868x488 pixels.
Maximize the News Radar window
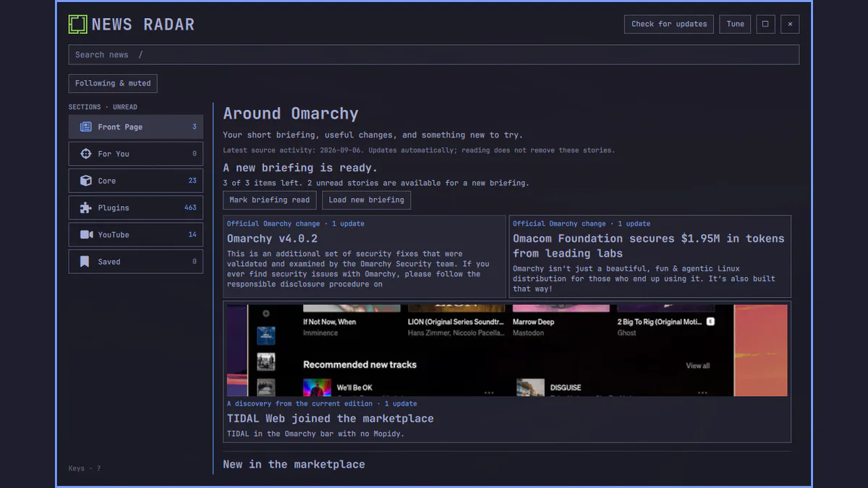(x=765, y=24)
